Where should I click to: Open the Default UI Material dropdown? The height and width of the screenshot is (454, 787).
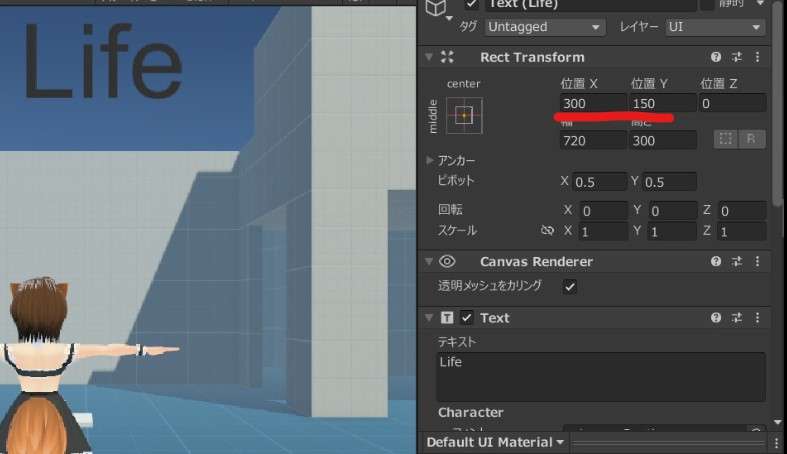click(495, 442)
